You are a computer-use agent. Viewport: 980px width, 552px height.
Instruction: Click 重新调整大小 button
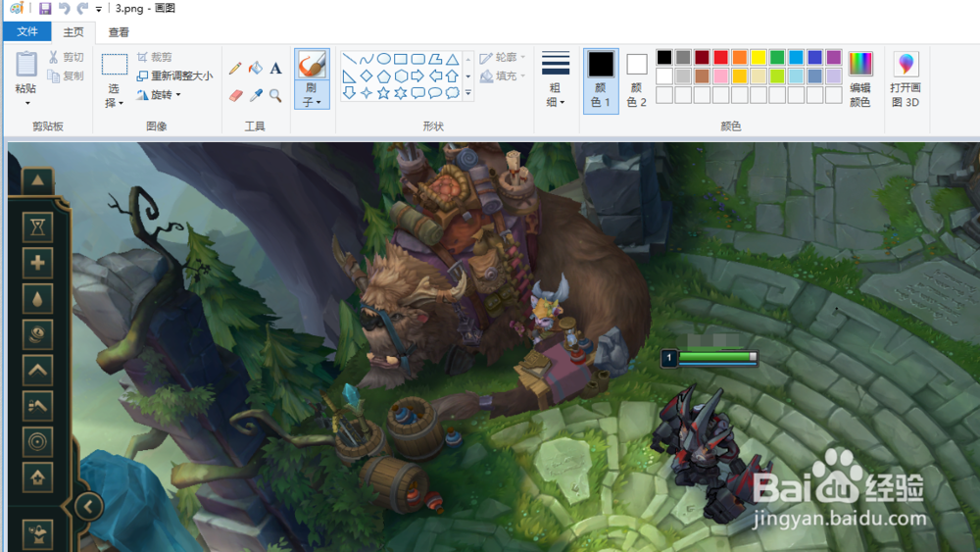(x=175, y=75)
